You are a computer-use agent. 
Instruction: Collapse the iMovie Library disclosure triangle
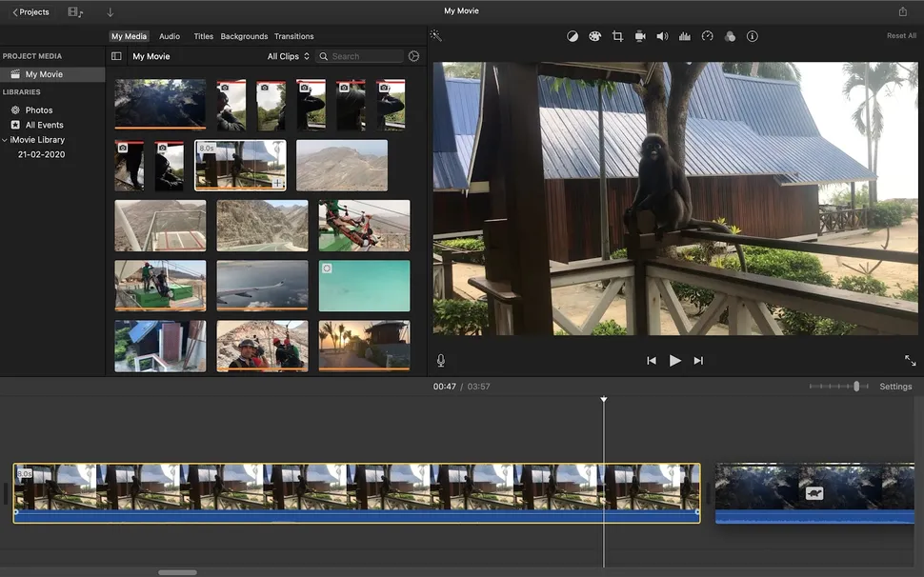pos(5,140)
